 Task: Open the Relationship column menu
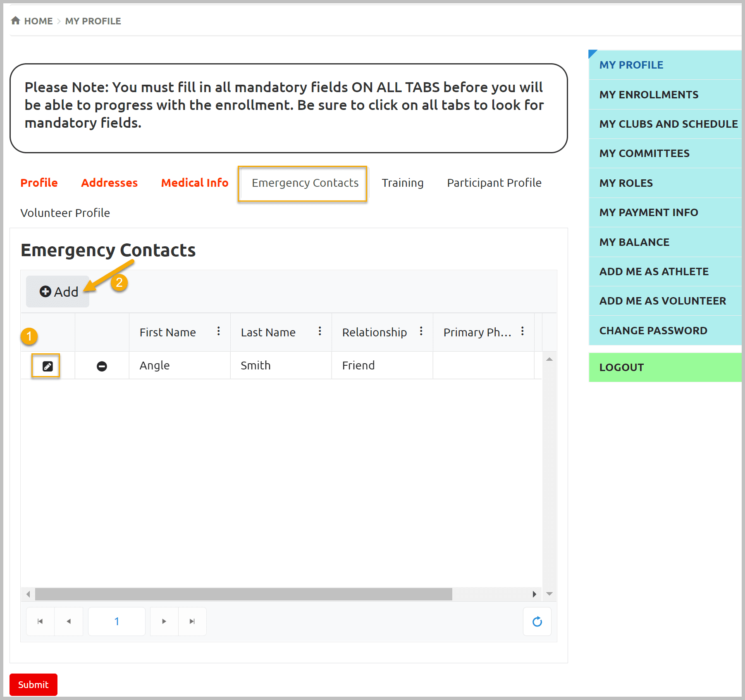pos(421,331)
